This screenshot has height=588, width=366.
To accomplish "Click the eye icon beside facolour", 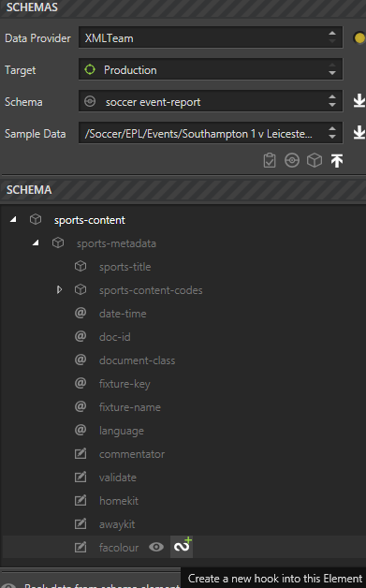I will 156,547.
